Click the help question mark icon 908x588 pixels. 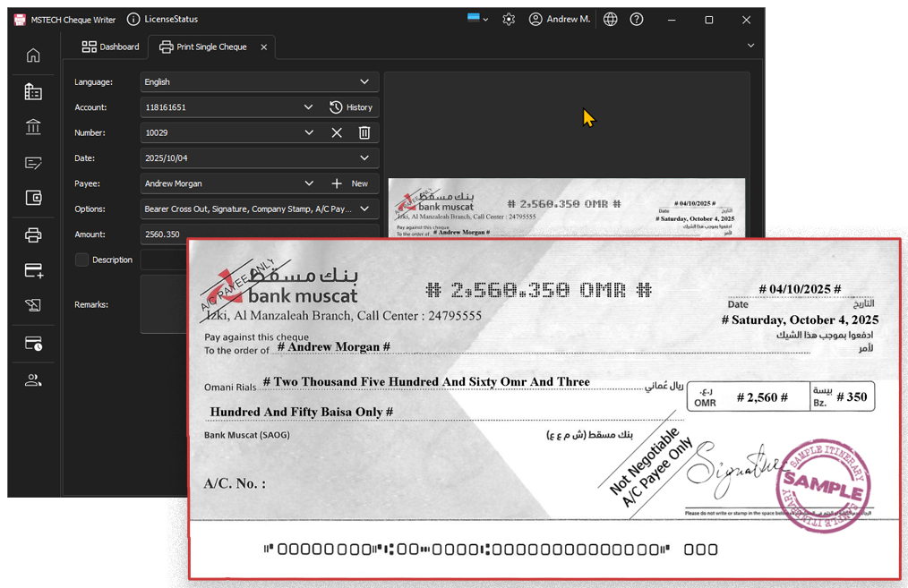tap(637, 19)
